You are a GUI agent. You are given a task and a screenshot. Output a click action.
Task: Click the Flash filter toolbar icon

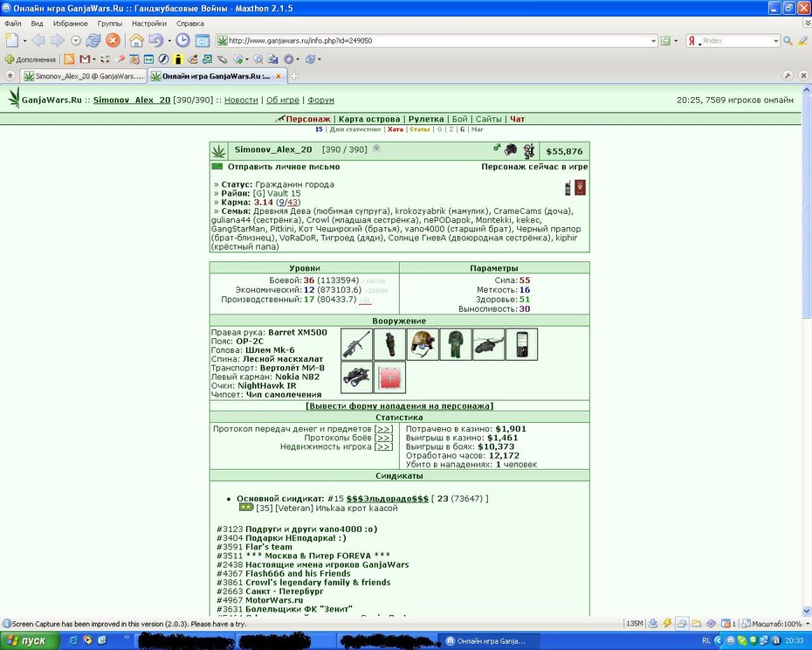[163, 59]
